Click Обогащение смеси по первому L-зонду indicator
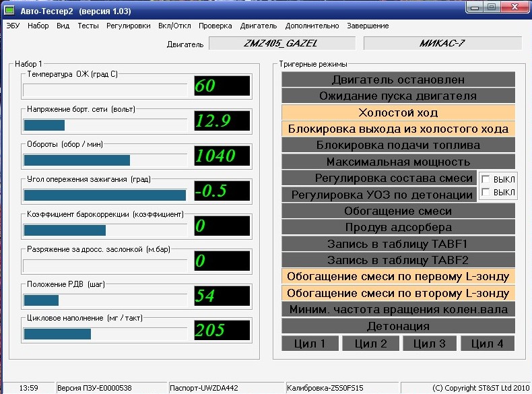This screenshot has width=532, height=394. coord(398,276)
